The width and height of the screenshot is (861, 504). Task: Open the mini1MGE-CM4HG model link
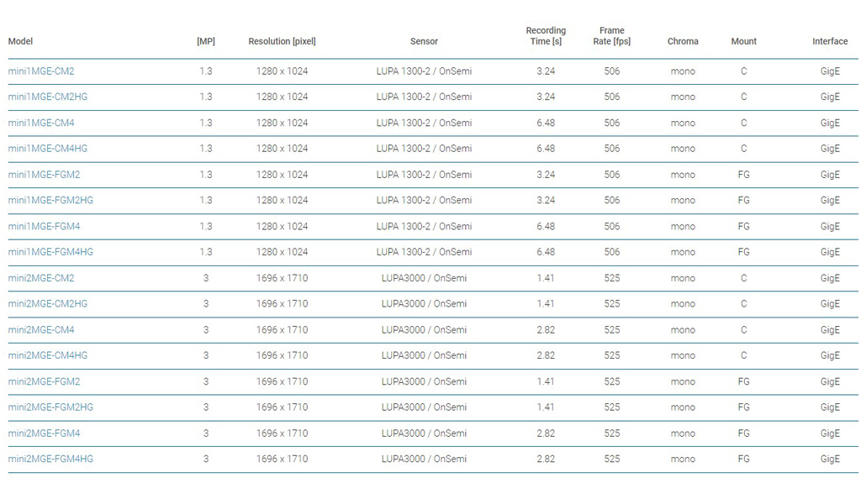click(48, 149)
